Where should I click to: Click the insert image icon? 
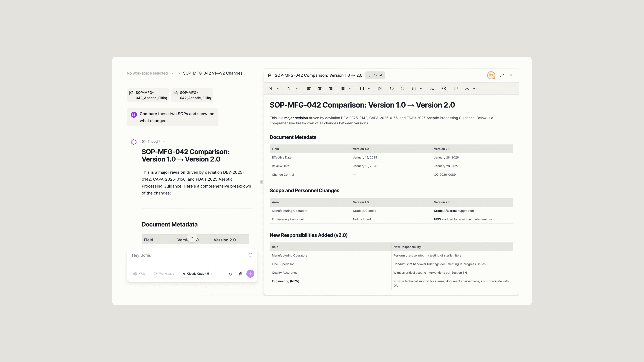click(380, 88)
